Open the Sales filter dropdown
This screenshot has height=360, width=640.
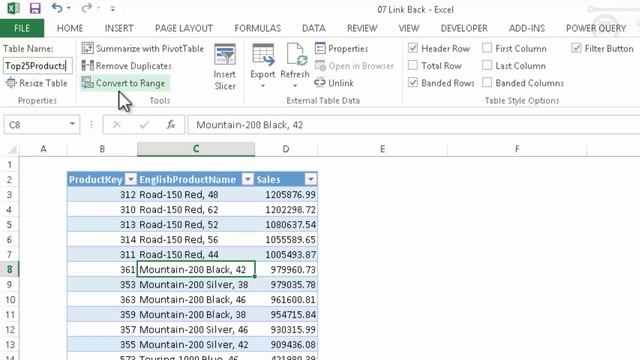[x=311, y=179]
